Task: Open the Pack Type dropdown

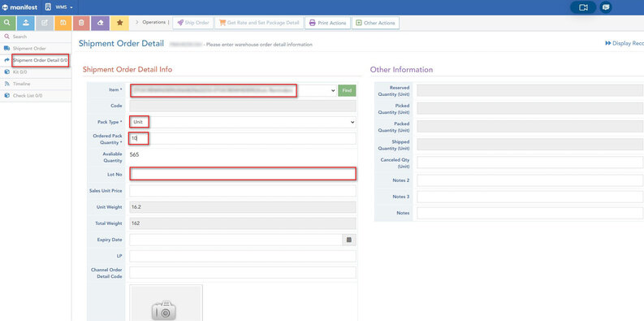Action: pyautogui.click(x=243, y=122)
